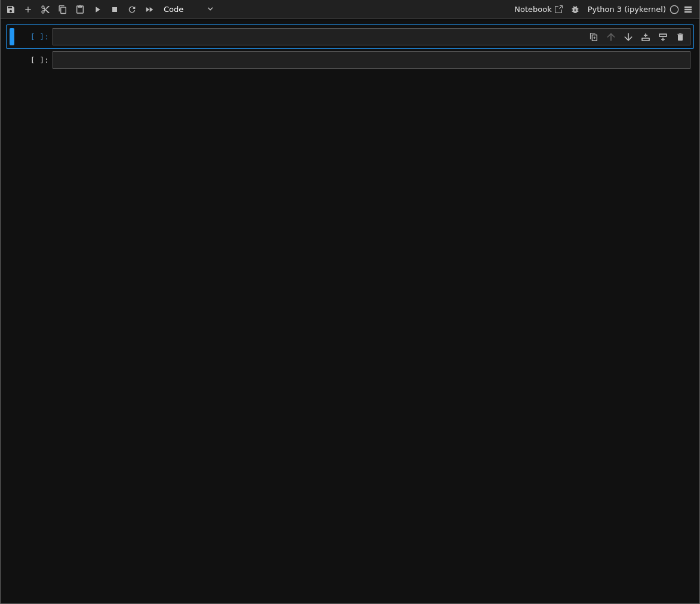Paste cell from the clipboard icon

[80, 10]
